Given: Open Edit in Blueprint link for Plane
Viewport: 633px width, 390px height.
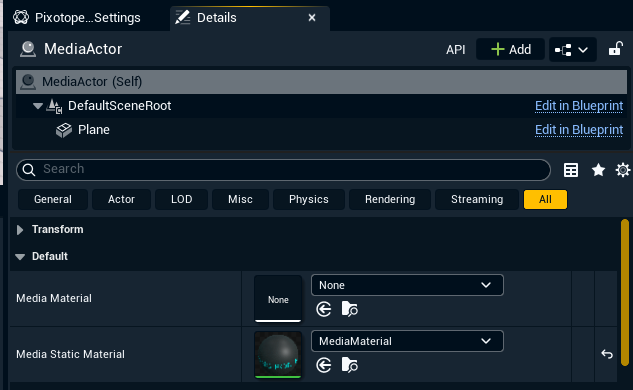Looking at the screenshot, I should pos(579,130).
